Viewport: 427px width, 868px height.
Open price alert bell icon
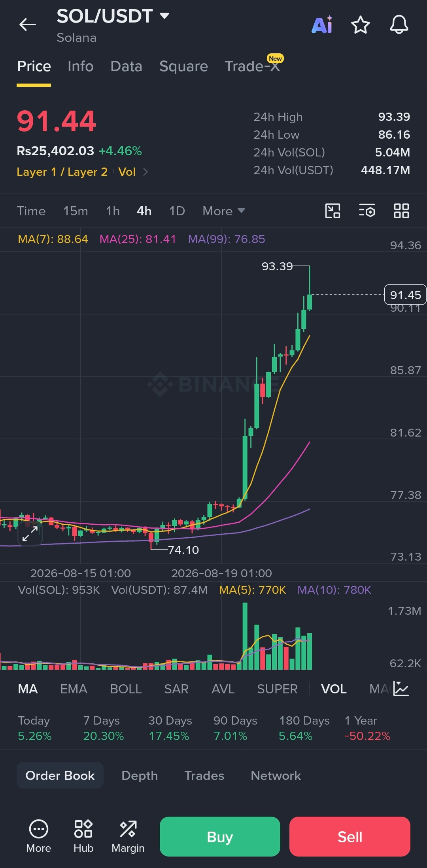pos(399,25)
